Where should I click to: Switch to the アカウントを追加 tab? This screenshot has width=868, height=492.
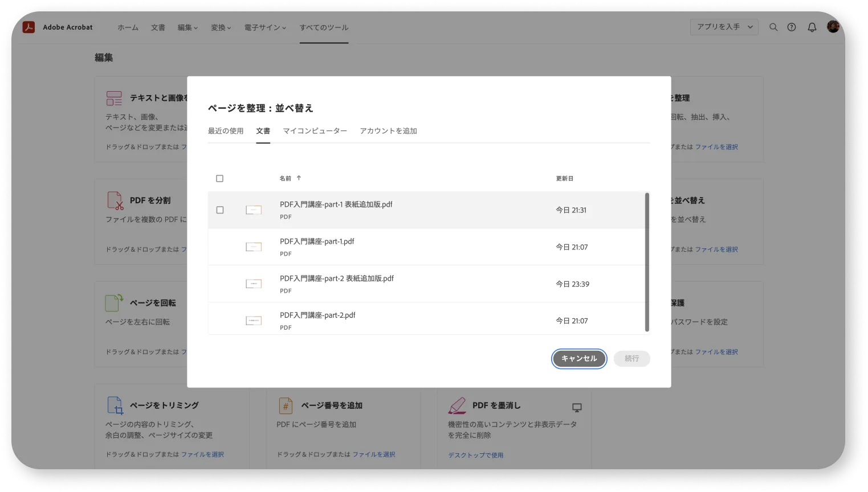pyautogui.click(x=388, y=131)
